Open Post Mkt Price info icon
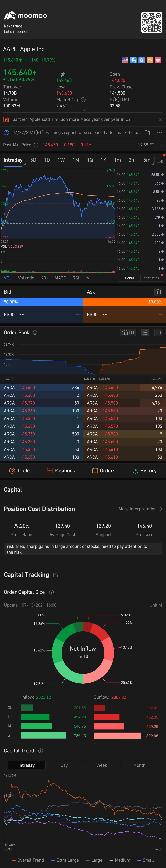 pos(36,145)
